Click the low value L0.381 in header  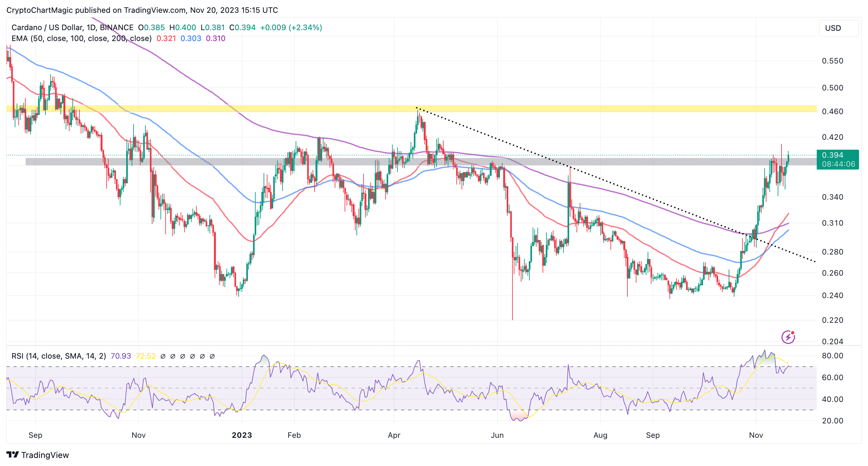(213, 27)
